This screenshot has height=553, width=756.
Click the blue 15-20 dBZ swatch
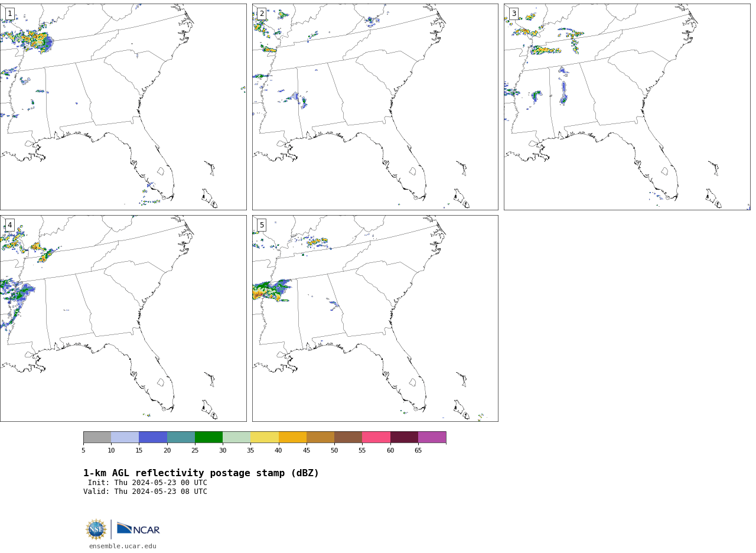(x=153, y=437)
